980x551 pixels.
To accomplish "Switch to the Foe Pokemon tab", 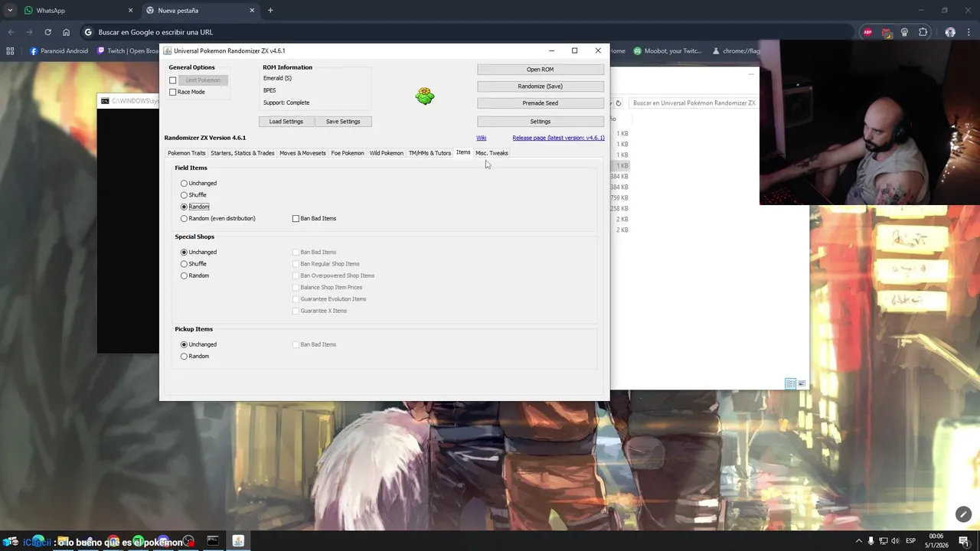I will (x=348, y=153).
